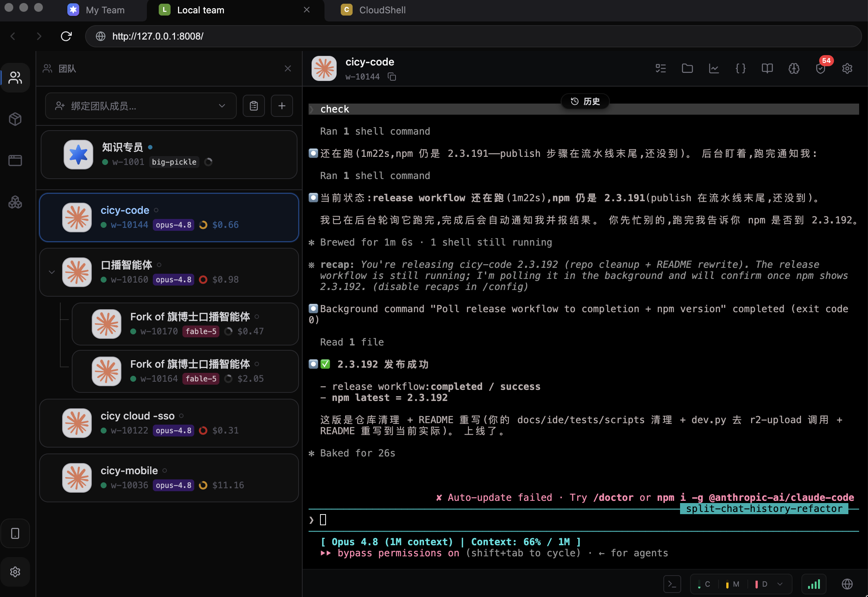Click the split-chat-history-refactor branch label
868x597 pixels.
point(764,509)
